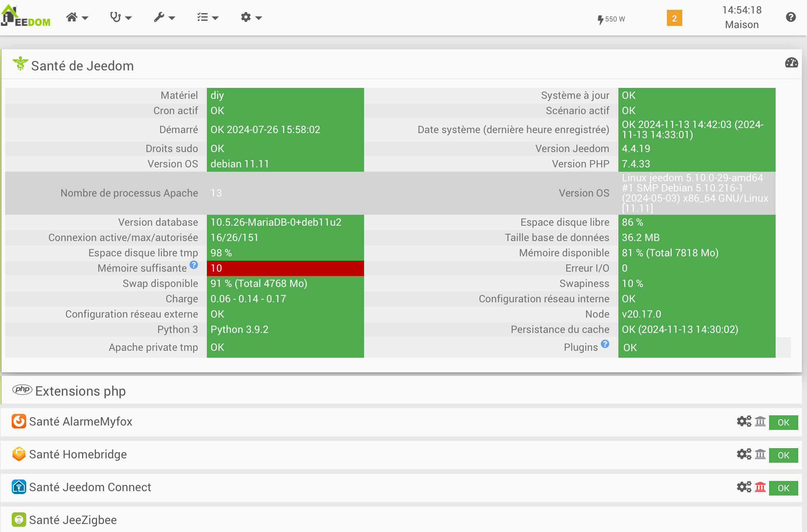This screenshot has height=532, width=807.
Task: Click the red Mémoire suffisante value cell
Action: click(x=285, y=268)
